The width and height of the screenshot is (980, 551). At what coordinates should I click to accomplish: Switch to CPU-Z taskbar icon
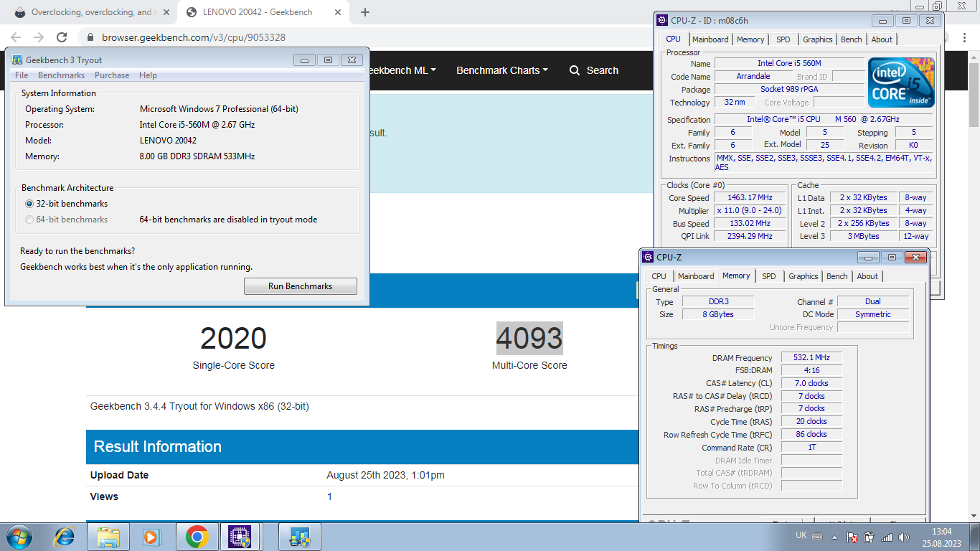tap(239, 537)
